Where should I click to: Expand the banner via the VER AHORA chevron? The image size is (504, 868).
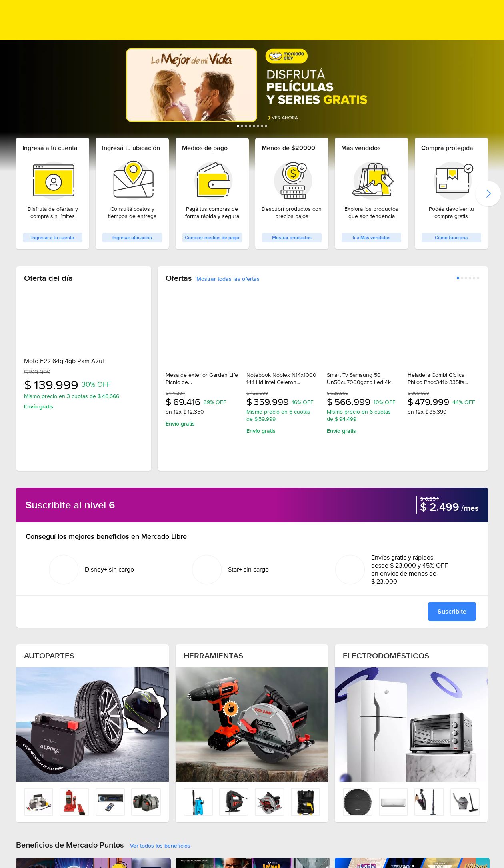pyautogui.click(x=270, y=118)
